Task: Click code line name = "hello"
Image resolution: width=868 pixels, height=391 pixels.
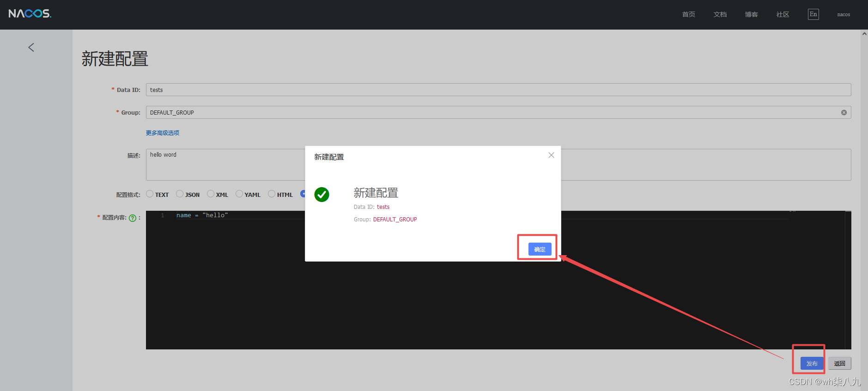Action: 202,215
